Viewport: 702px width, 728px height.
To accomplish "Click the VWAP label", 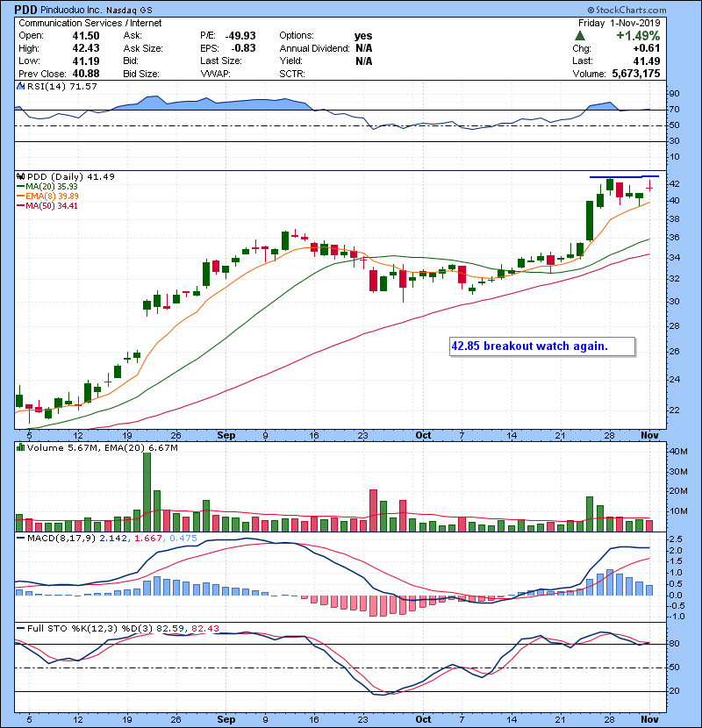I will (x=215, y=74).
